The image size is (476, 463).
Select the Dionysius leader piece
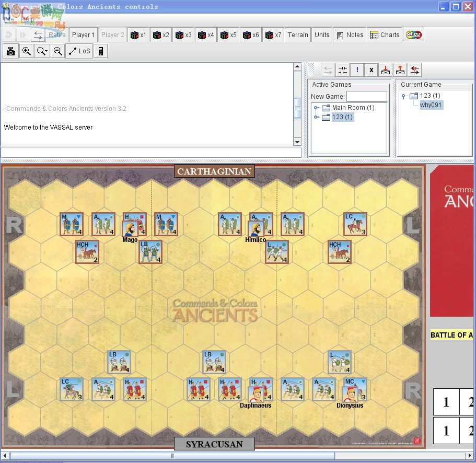click(x=350, y=395)
